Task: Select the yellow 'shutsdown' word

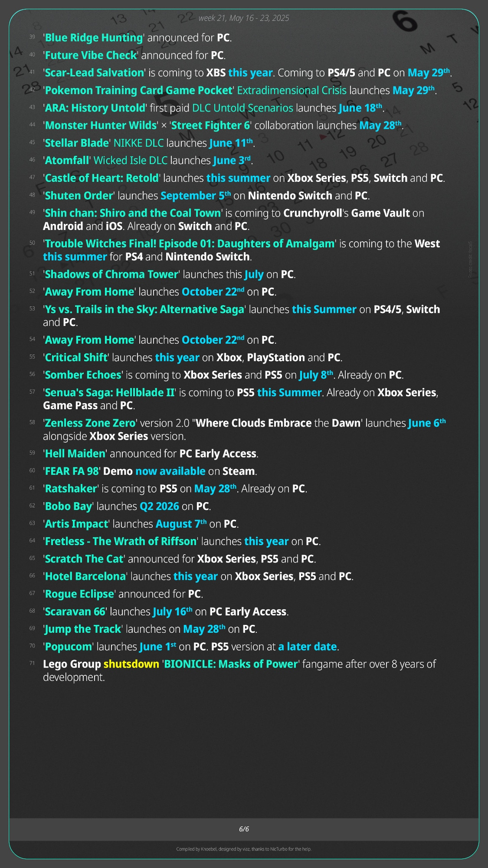Action: [x=131, y=664]
